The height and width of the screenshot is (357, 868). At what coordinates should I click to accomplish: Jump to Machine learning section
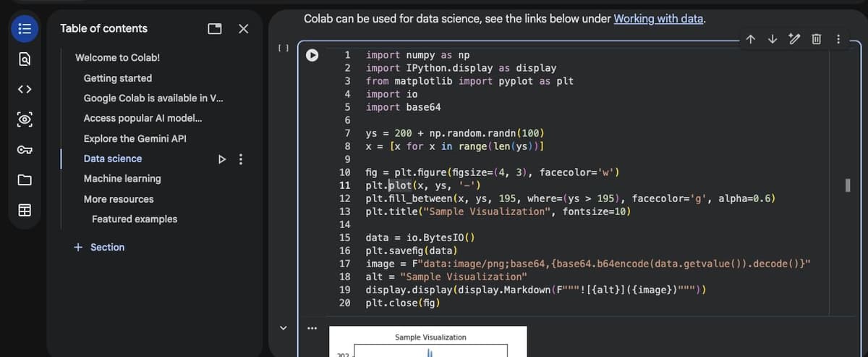(x=122, y=178)
